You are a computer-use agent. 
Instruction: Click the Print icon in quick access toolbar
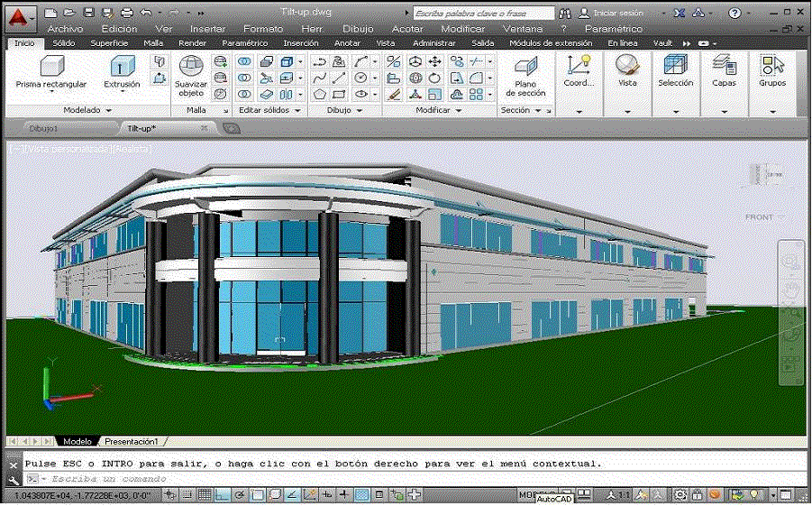click(126, 14)
